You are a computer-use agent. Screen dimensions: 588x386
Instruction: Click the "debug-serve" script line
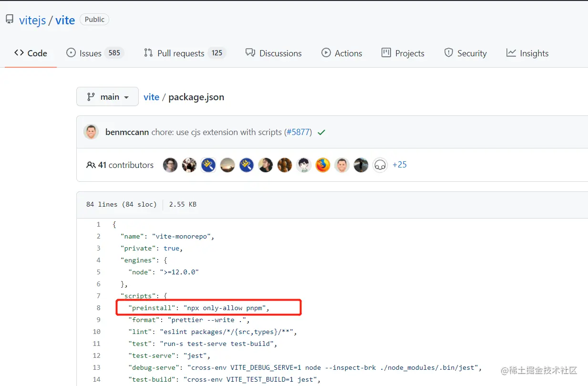click(305, 367)
